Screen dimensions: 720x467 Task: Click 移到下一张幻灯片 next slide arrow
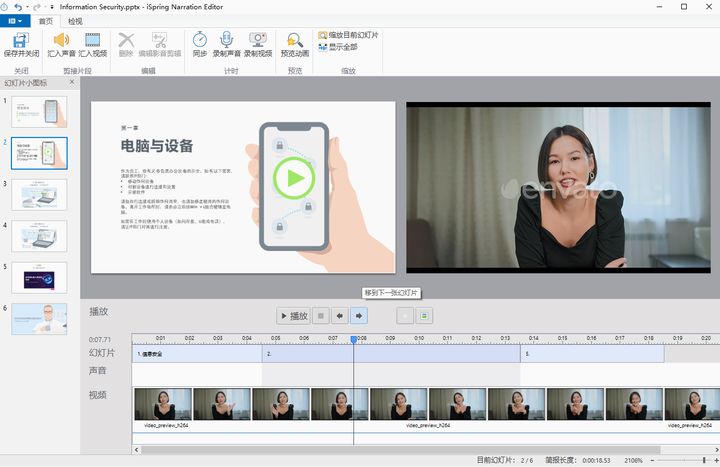[359, 315]
